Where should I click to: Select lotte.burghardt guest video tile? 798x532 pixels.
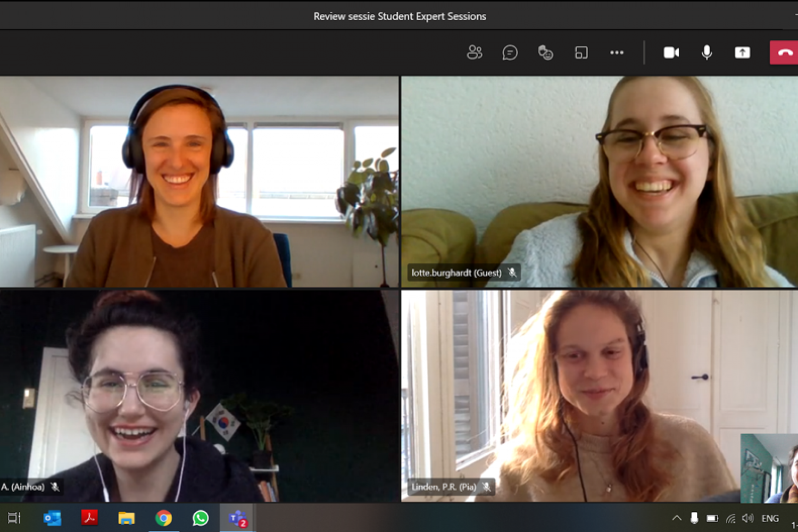point(599,181)
